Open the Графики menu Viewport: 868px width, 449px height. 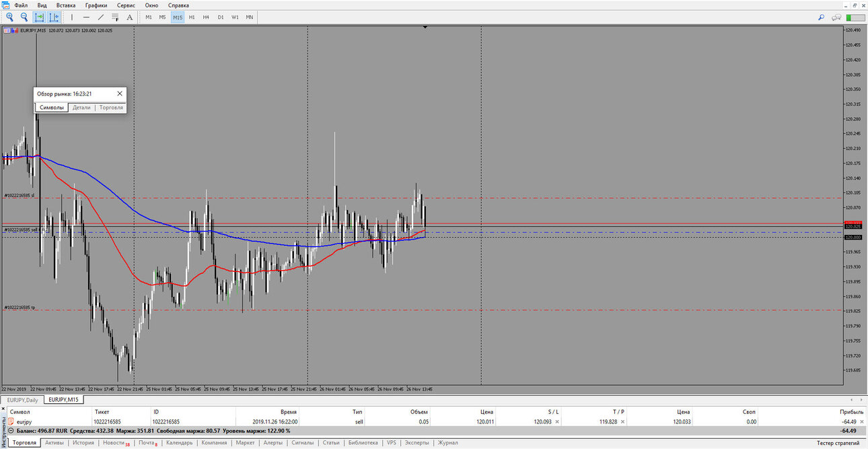tap(96, 5)
